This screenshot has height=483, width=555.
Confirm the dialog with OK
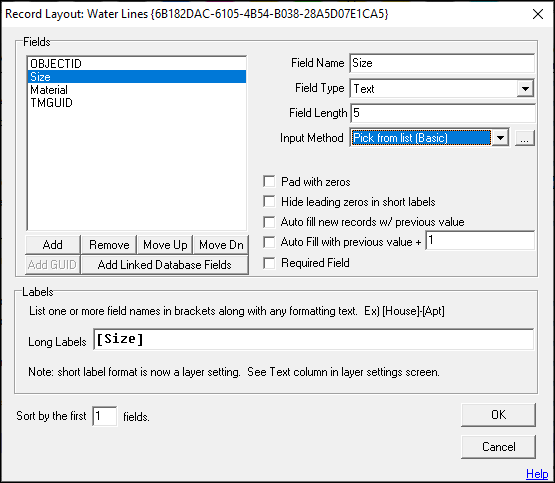pos(498,415)
